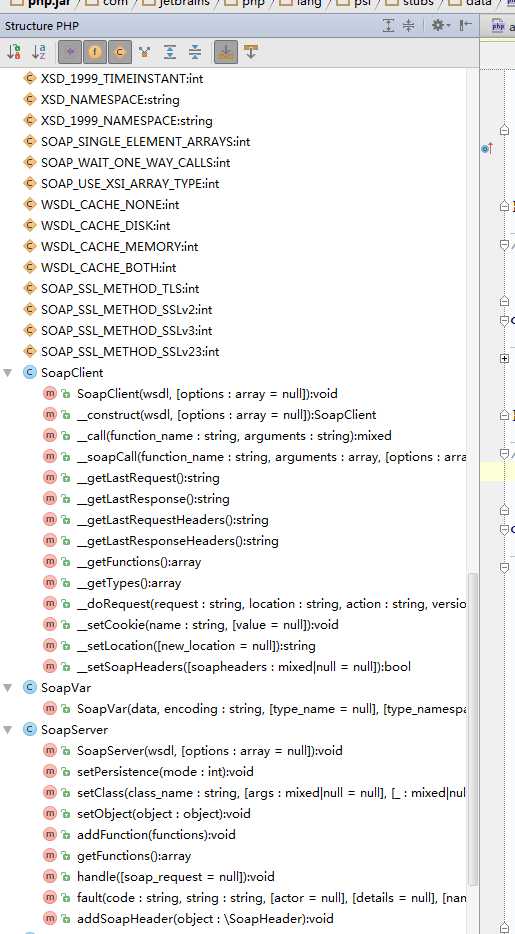This screenshot has height=934, width=515.
Task: Click constant icon beside SOAP_SSL_METHOD_TLS
Action: [x=29, y=288]
